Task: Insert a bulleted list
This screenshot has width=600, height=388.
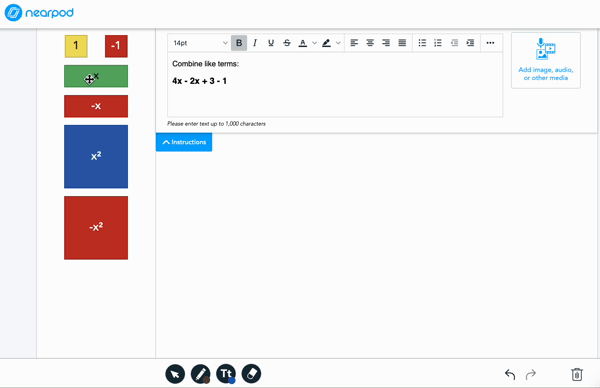Action: [422, 43]
